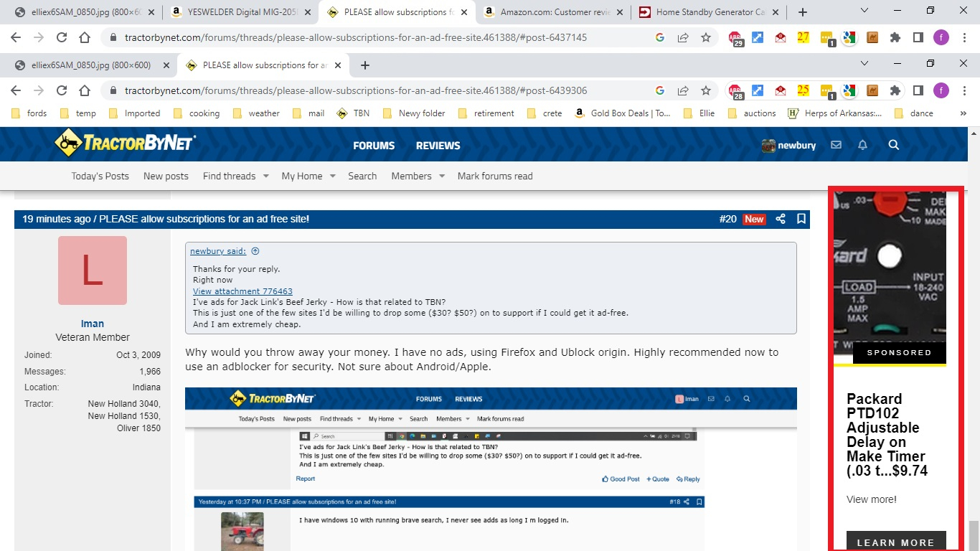Open the Extensions puzzle-piece menu in lower toolbar

click(x=895, y=90)
